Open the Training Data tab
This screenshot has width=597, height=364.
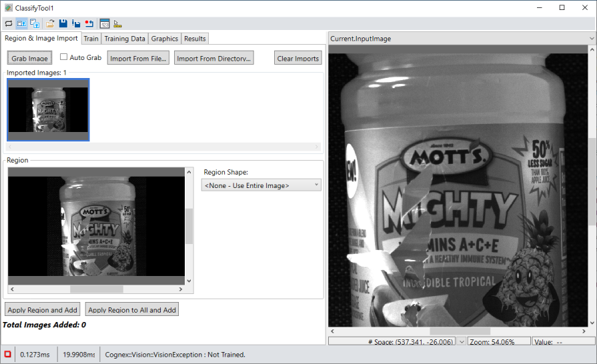(125, 39)
